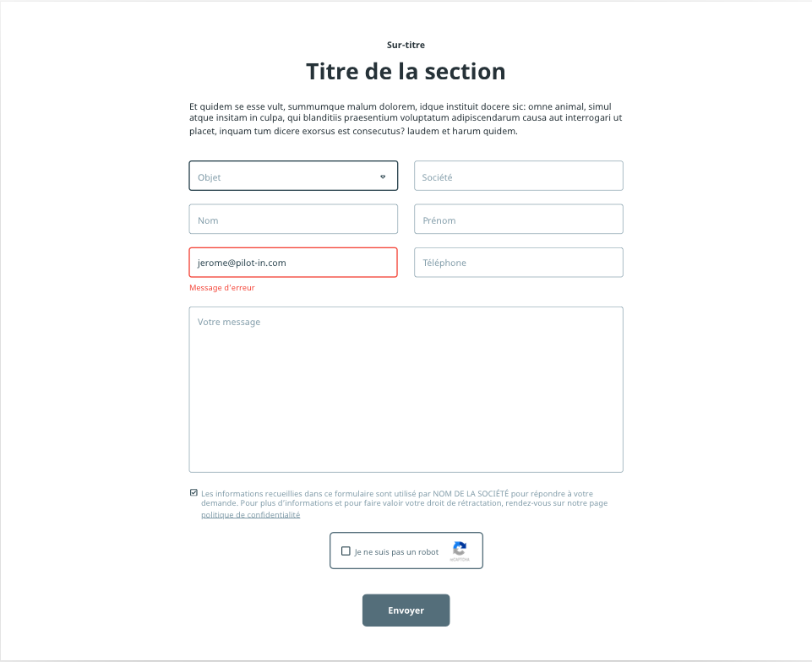Select the Prénom text field
This screenshot has width=812, height=662.
(x=518, y=220)
